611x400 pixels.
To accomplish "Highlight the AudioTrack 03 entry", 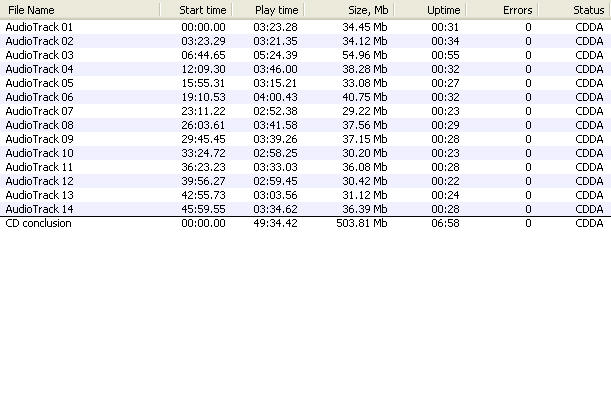I will pos(39,55).
